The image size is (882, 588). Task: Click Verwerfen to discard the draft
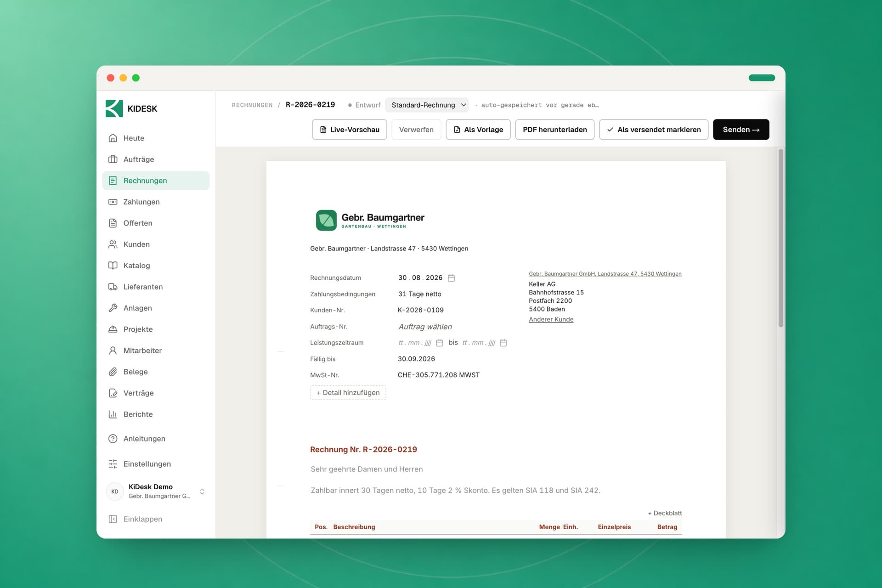coord(416,130)
